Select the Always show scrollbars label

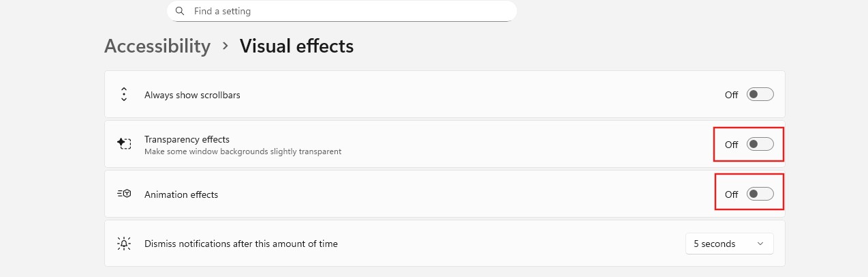point(192,95)
